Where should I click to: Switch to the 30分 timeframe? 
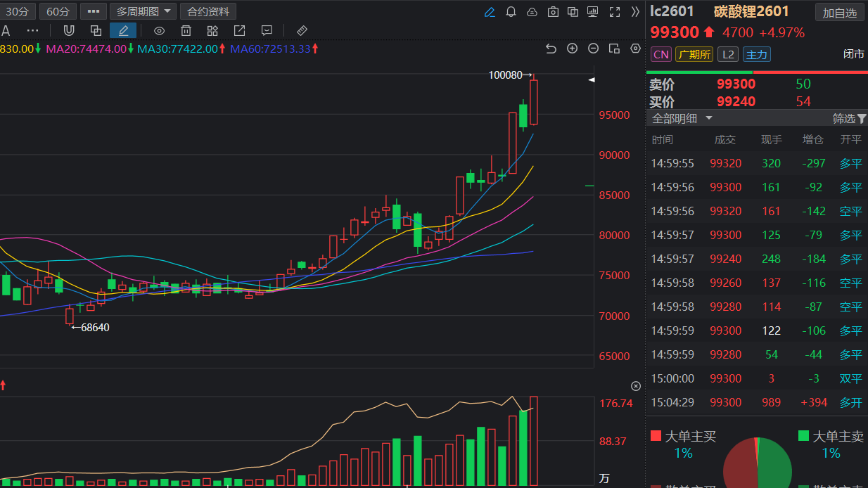(18, 12)
